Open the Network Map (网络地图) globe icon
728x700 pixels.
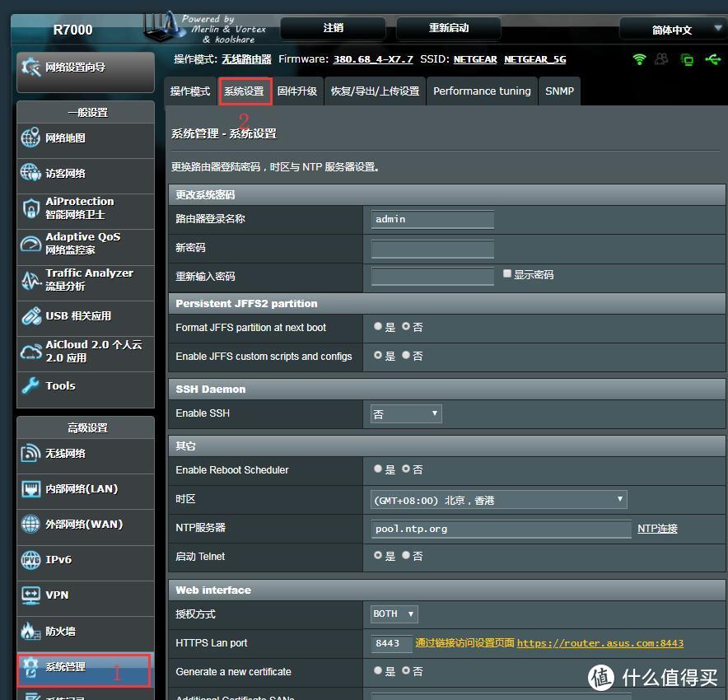coord(30,138)
